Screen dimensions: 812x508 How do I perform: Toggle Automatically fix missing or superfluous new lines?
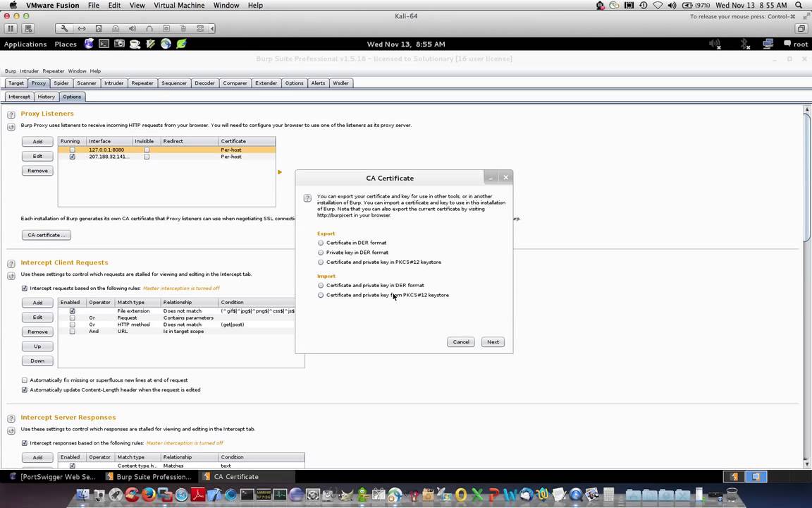(x=25, y=380)
